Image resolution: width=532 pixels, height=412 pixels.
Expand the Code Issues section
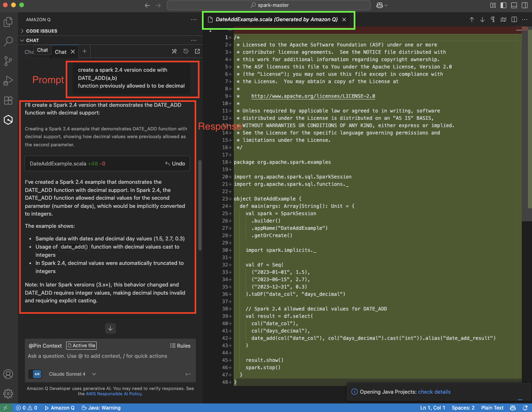pyautogui.click(x=41, y=31)
